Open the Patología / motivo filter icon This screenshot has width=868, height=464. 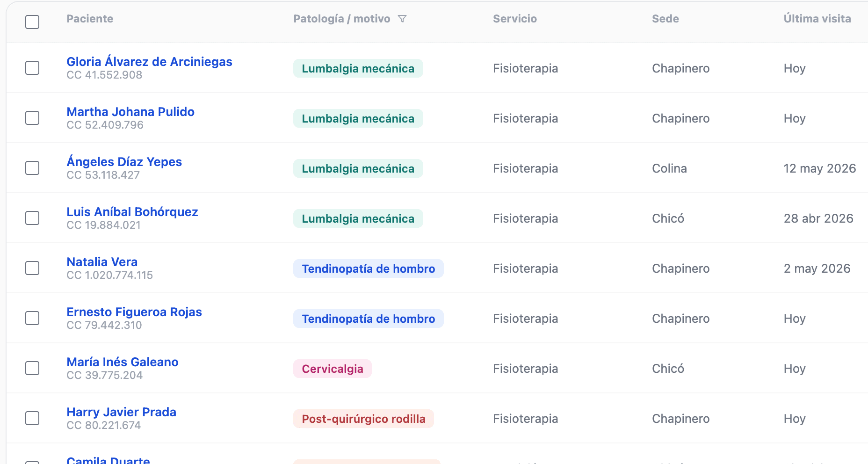402,19
